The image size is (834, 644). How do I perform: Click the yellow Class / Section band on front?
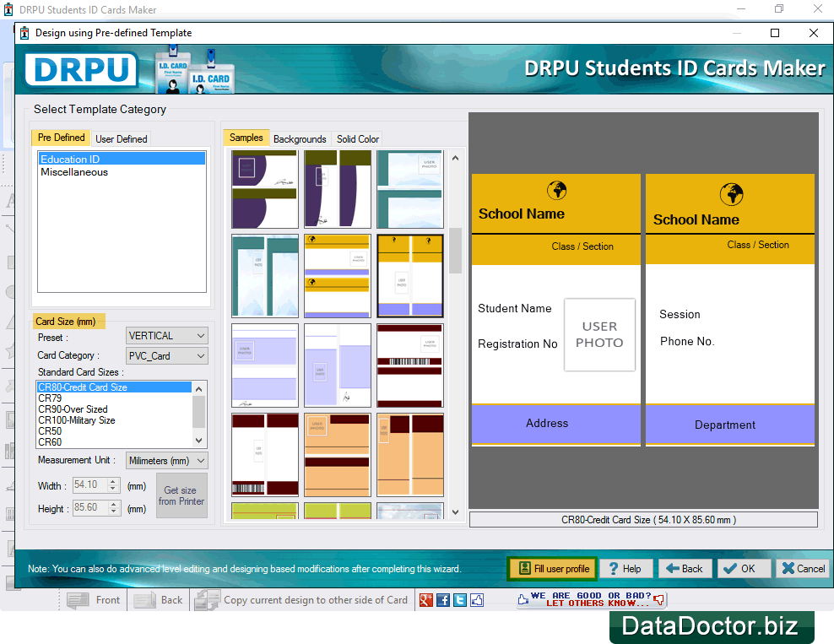click(555, 249)
